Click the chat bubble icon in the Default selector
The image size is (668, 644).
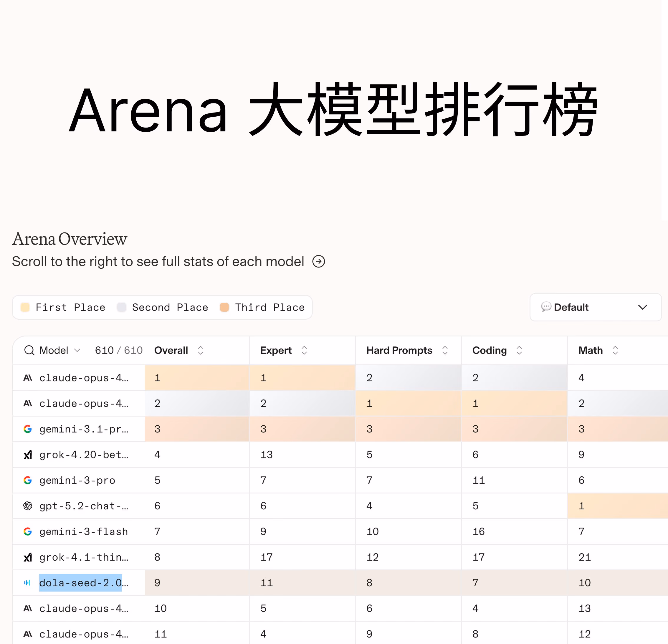coord(546,307)
